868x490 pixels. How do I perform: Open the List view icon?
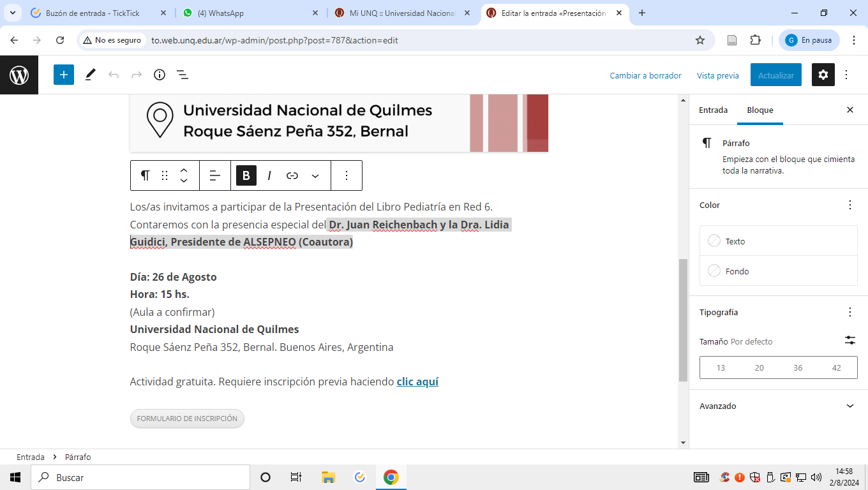point(183,75)
